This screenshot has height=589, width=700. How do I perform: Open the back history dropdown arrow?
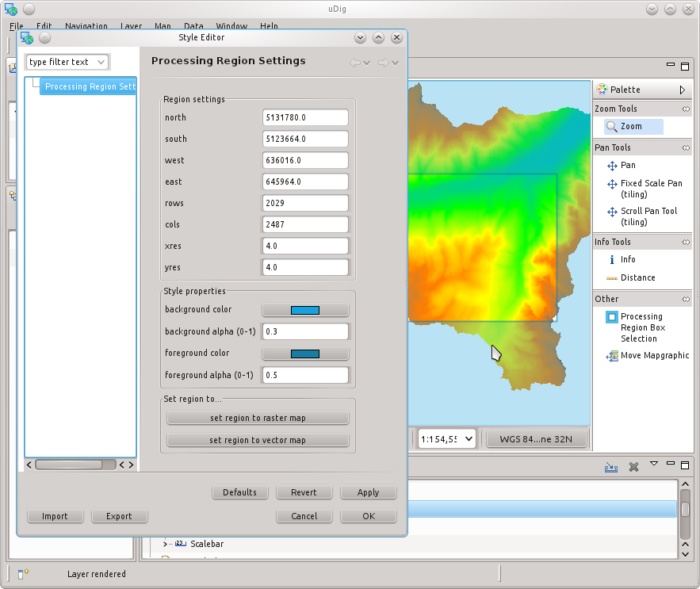click(366, 63)
